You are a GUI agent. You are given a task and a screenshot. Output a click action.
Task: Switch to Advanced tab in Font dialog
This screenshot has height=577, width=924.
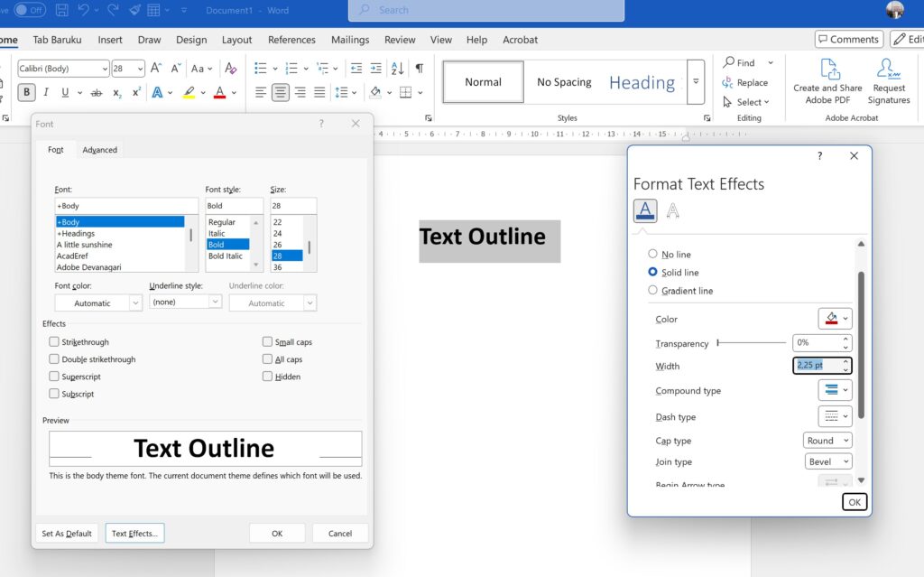pos(99,150)
